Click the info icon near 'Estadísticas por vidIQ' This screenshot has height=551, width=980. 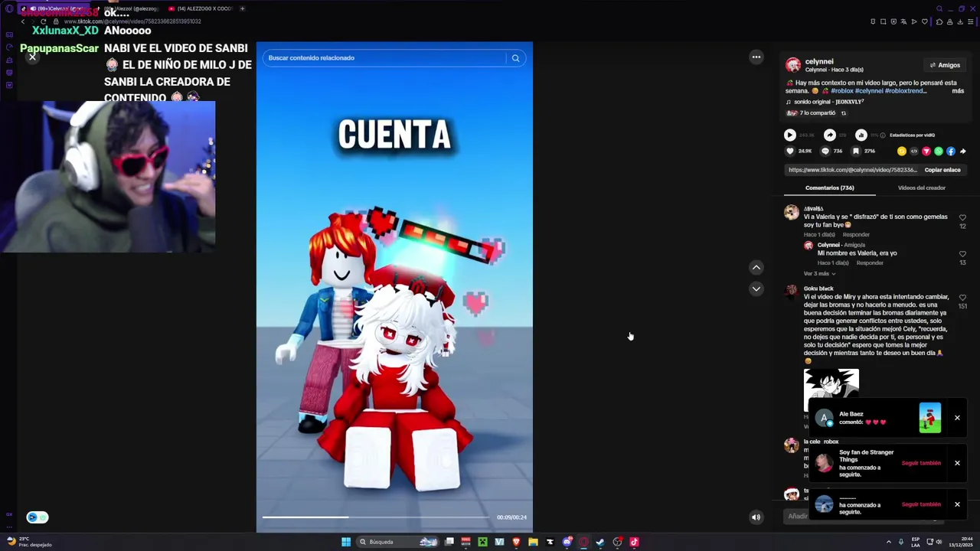pos(882,135)
